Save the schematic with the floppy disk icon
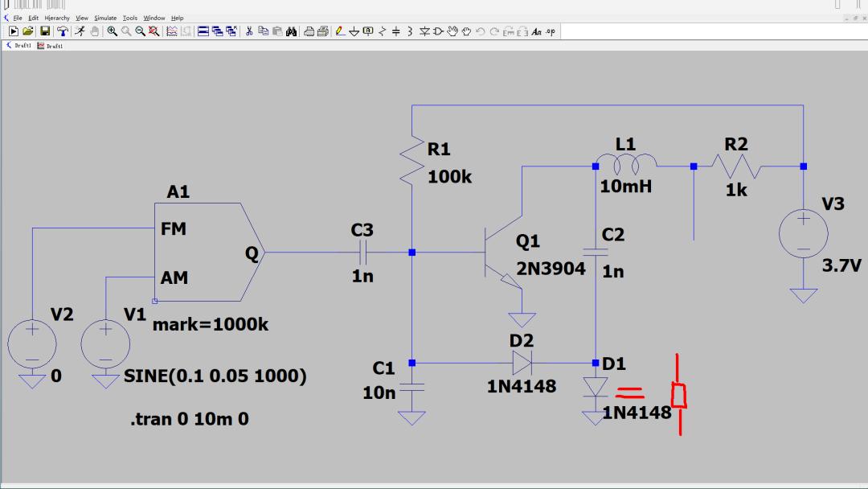 45,31
